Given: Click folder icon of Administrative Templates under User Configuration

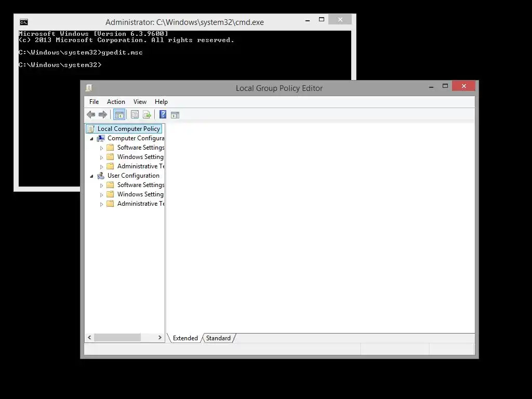Looking at the screenshot, I should click(x=110, y=203).
